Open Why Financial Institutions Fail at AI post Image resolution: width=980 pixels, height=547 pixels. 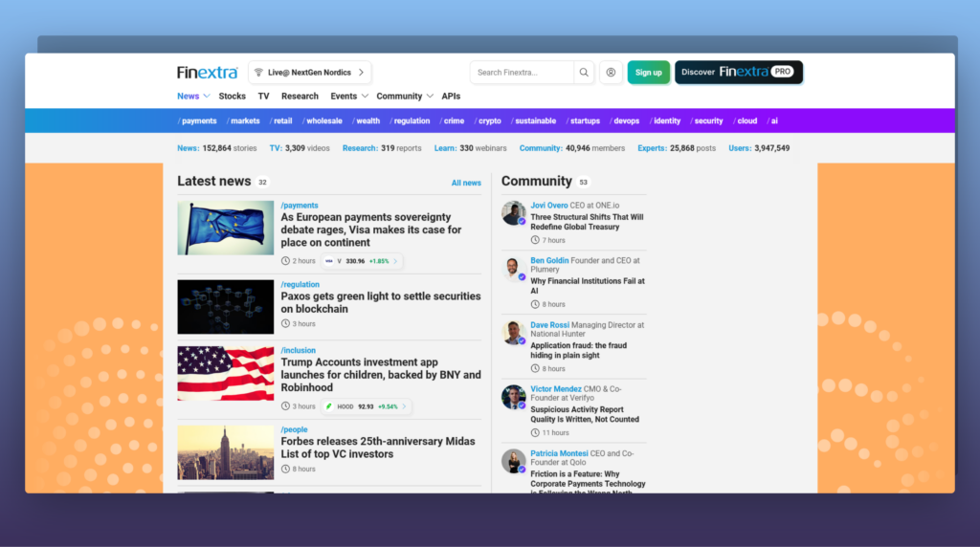click(588, 286)
